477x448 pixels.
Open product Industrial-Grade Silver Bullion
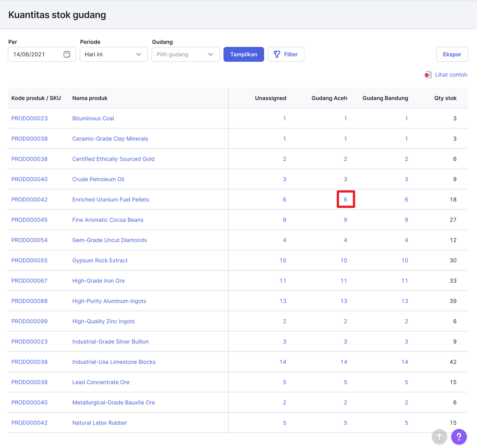point(111,342)
